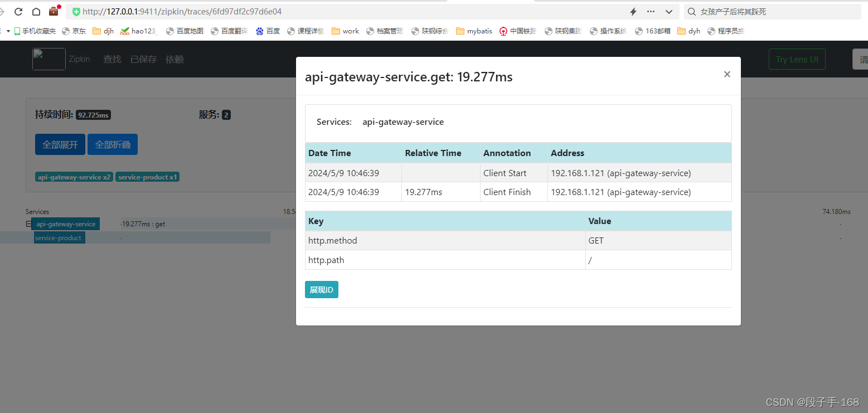The height and width of the screenshot is (413, 868).
Task: Open the 中国铁路 bookmark
Action: [518, 31]
